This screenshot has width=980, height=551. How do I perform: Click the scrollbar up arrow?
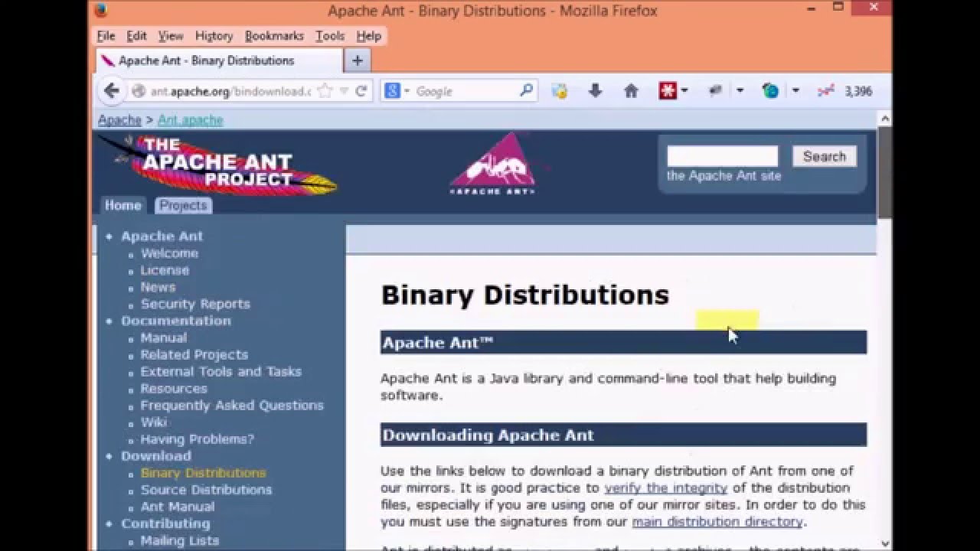(884, 119)
